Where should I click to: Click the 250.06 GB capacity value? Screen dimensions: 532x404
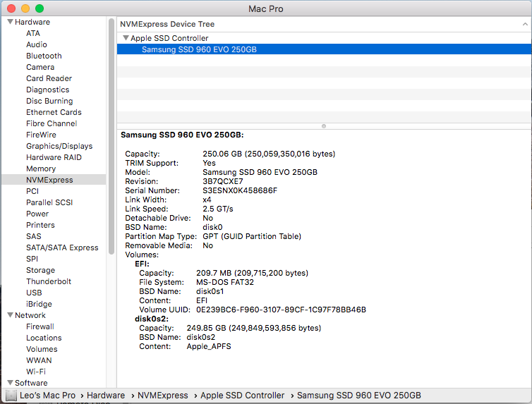coord(269,154)
